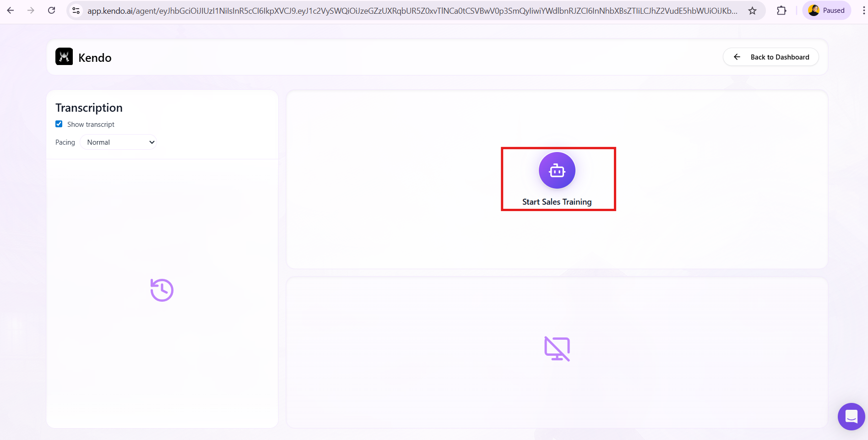This screenshot has width=868, height=440.
Task: Focus the app.kendo.ai URL address bar
Action: click(x=412, y=11)
